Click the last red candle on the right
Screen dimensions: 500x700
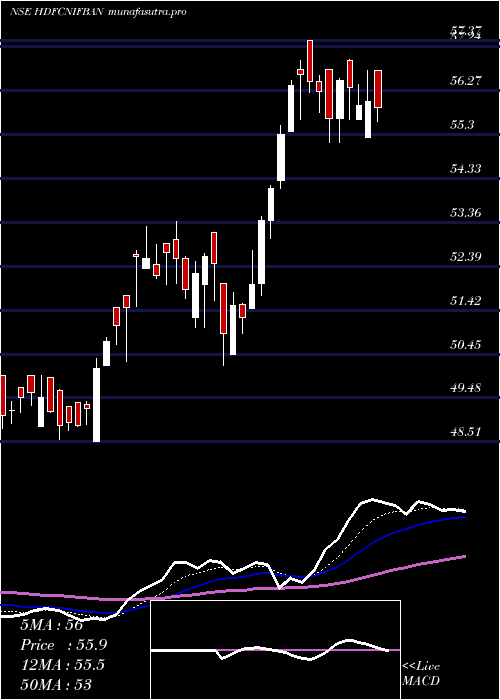(x=378, y=89)
